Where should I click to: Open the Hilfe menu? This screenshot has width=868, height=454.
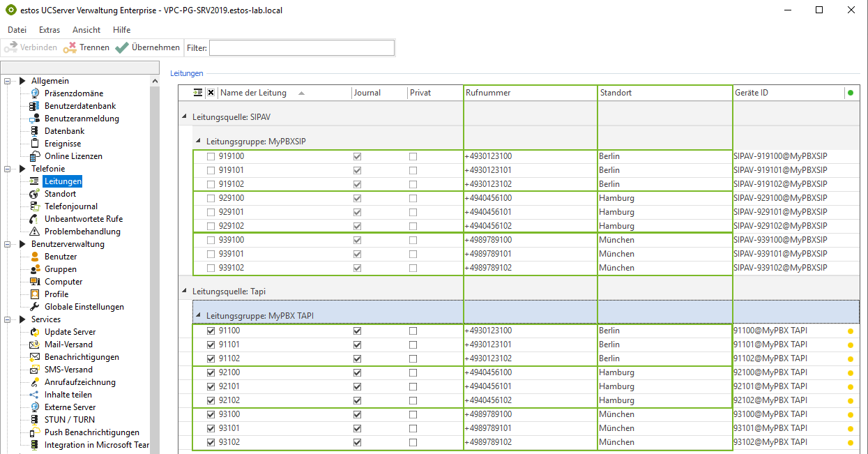click(x=121, y=30)
